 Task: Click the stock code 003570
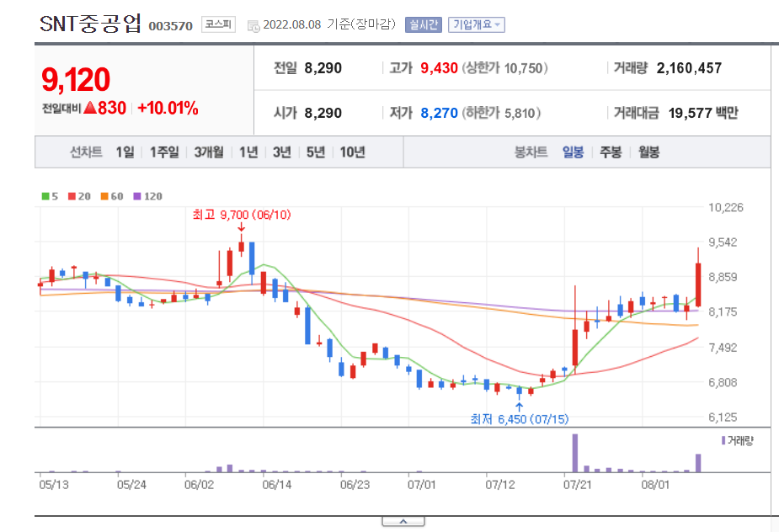170,26
